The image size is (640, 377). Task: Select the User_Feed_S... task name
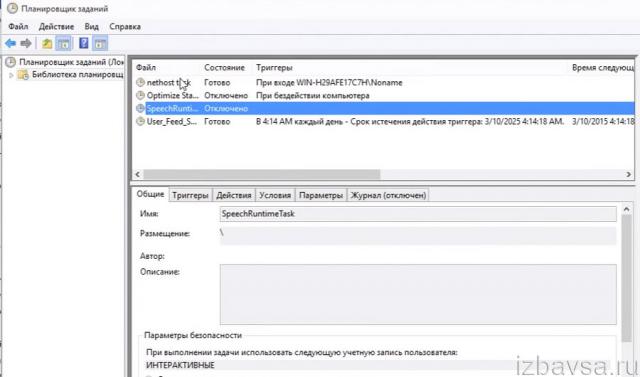(171, 122)
